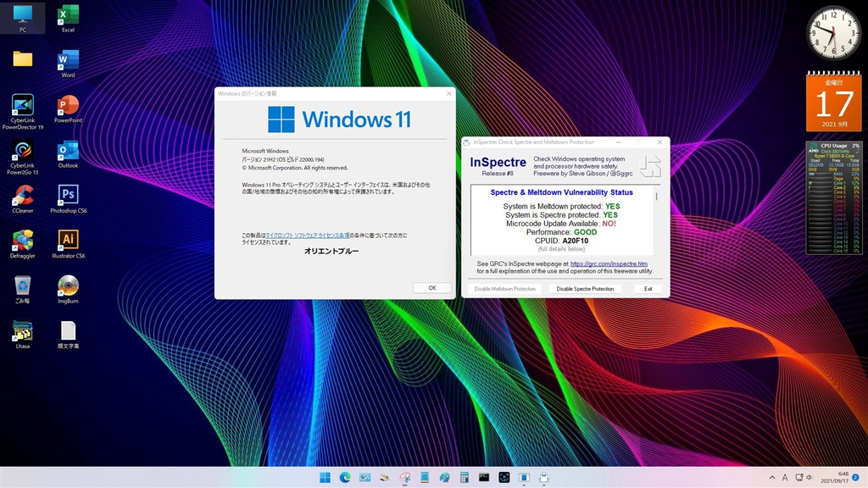Open the Illustrator CS6 shortcut
Image resolution: width=868 pixels, height=488 pixels.
[x=68, y=244]
